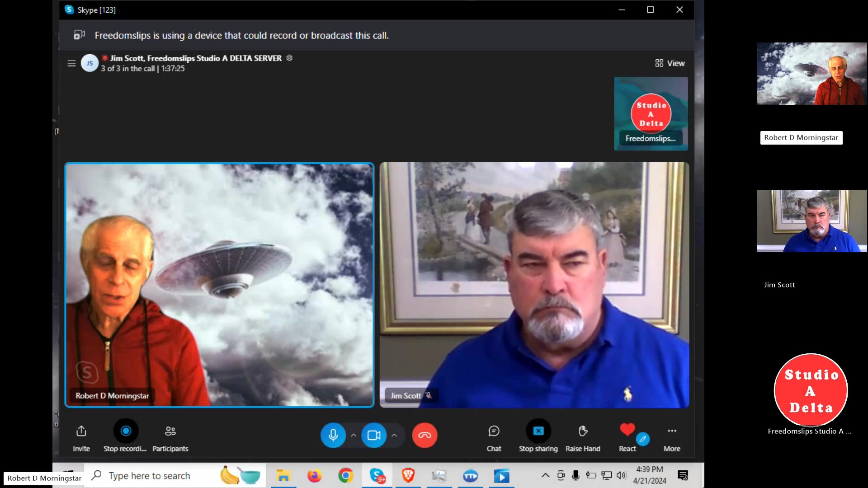Open the More options menu
Screen dimensions: 868x488
pos(672,431)
